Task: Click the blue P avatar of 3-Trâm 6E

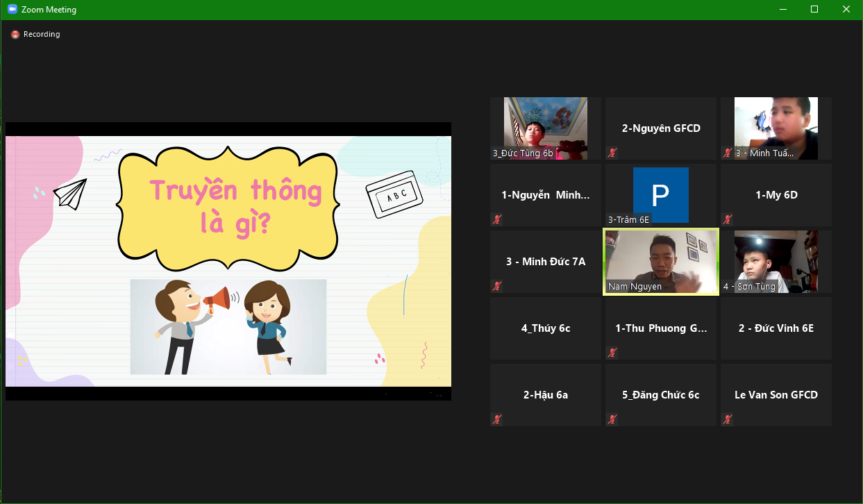Action: pos(660,195)
